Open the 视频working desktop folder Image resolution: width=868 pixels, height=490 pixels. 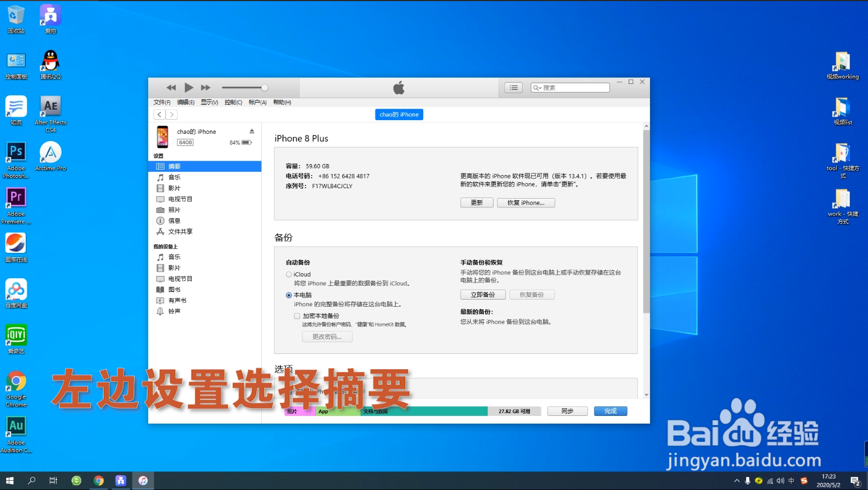[843, 65]
